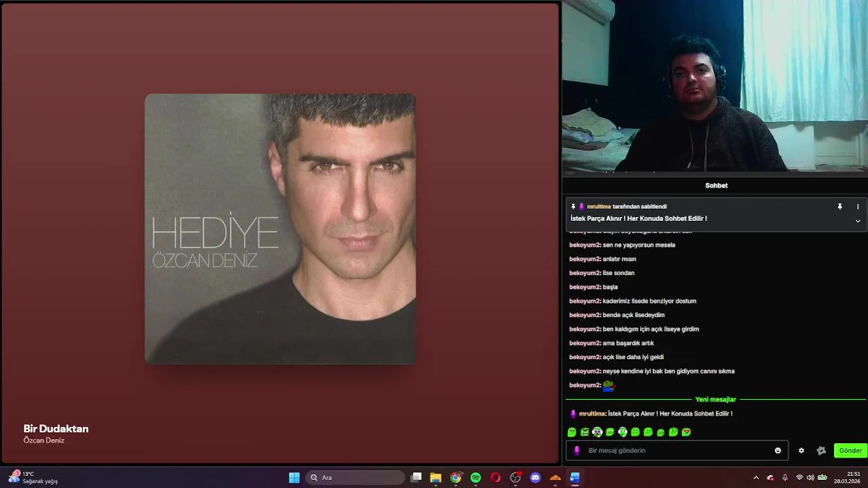Click mrultima username in latest chat message
Image resolution: width=868 pixels, height=488 pixels.
pos(592,413)
